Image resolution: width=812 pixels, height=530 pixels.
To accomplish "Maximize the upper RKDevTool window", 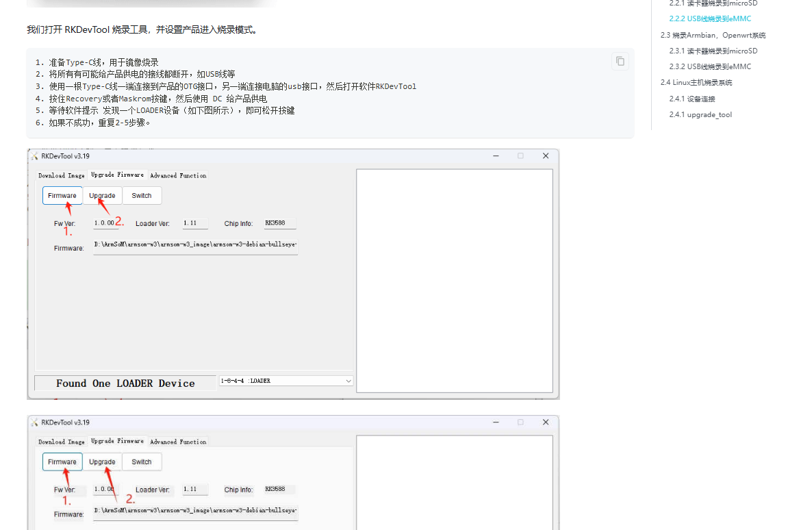I will point(520,156).
